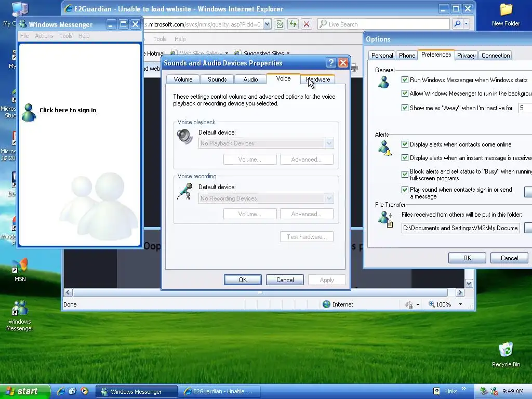532x399 pixels.
Task: Toggle Play sound when contacts sign in
Action: (405, 190)
